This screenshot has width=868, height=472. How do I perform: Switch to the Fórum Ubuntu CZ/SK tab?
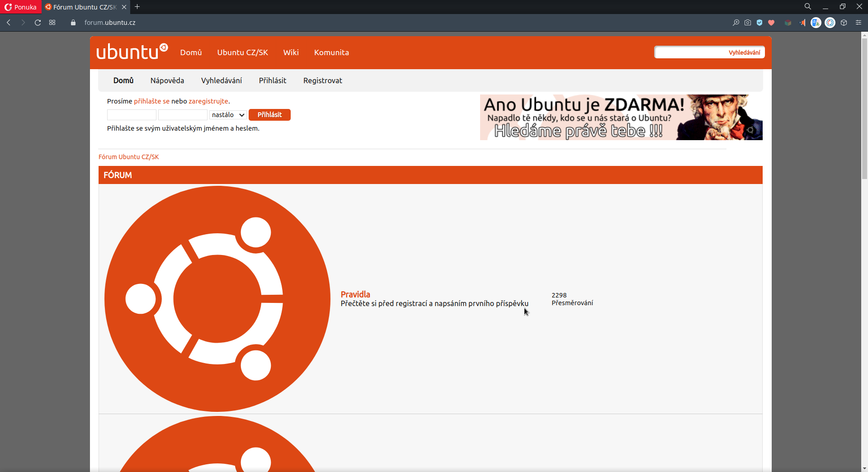81,7
